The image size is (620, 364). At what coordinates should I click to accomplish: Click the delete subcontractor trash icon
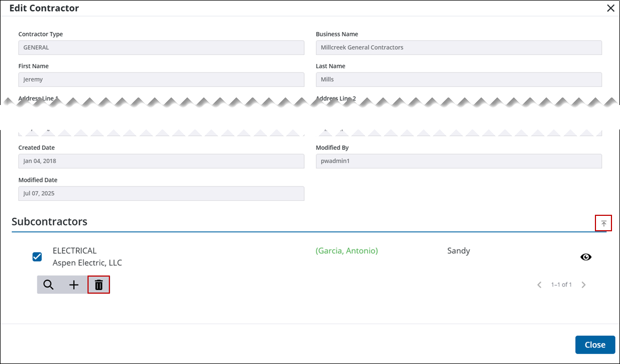click(99, 285)
